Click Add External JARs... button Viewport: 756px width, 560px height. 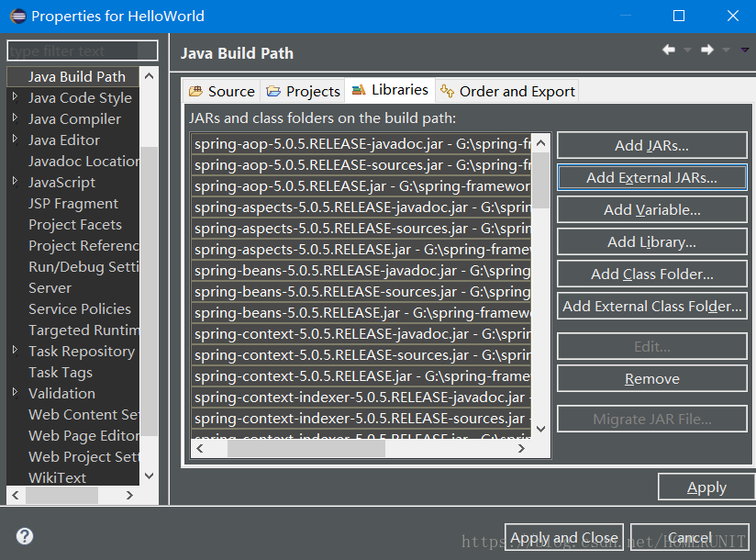[x=651, y=177]
